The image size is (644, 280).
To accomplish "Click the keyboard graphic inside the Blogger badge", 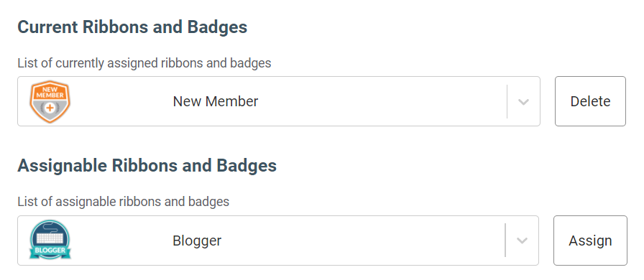I will point(50,238).
